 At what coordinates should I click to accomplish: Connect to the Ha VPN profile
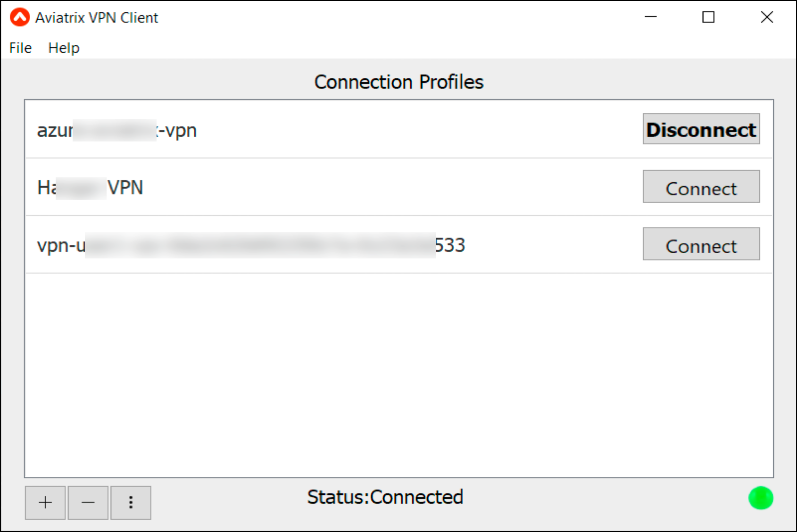click(701, 187)
